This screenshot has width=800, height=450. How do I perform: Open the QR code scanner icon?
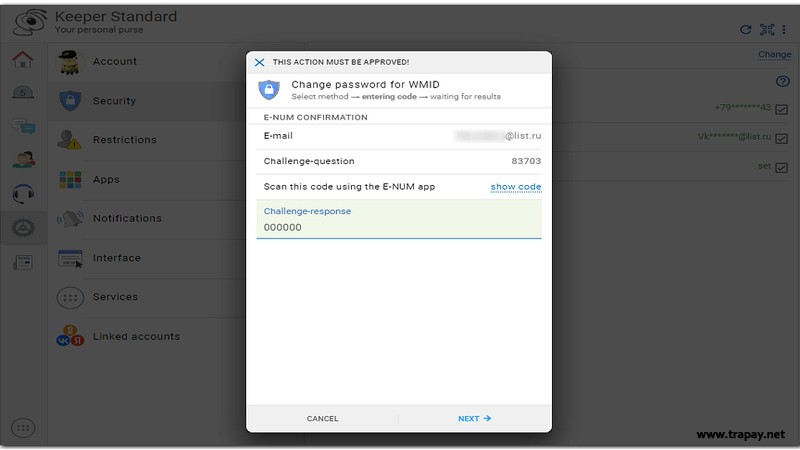[x=767, y=30]
